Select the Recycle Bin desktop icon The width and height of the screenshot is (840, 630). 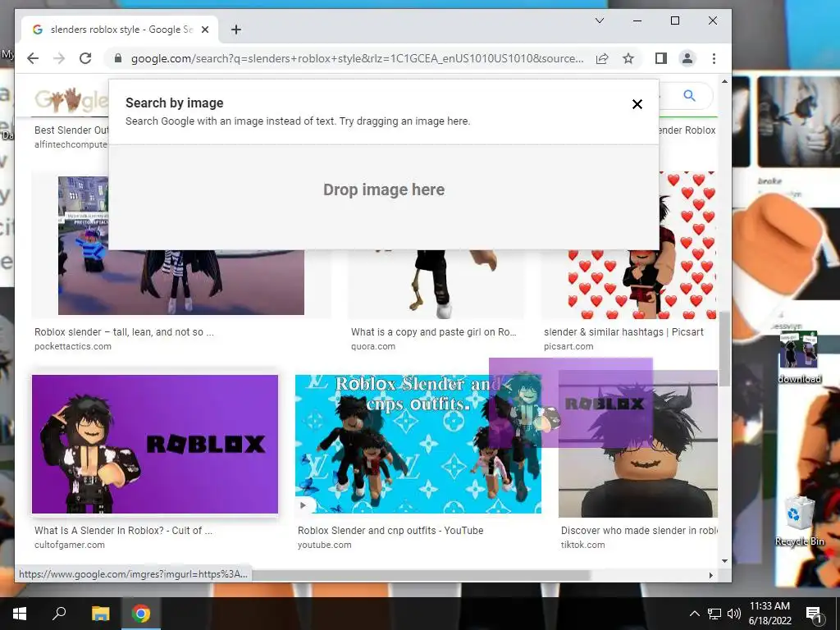click(x=799, y=522)
